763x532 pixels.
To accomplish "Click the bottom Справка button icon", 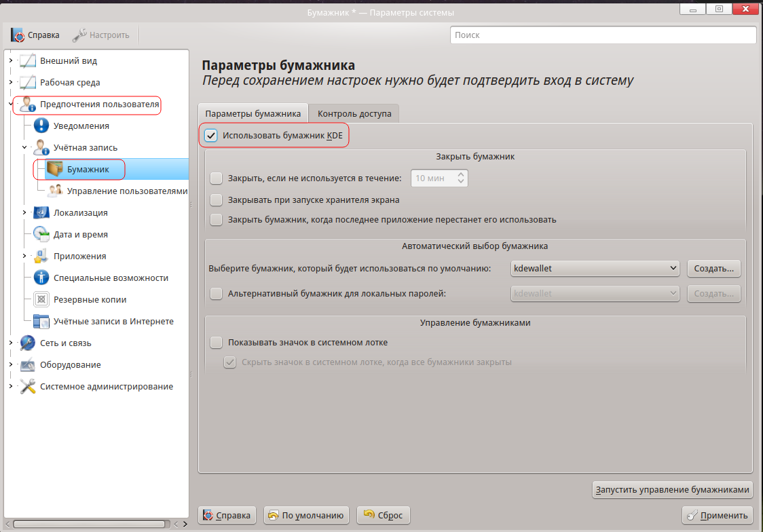I will tap(208, 515).
